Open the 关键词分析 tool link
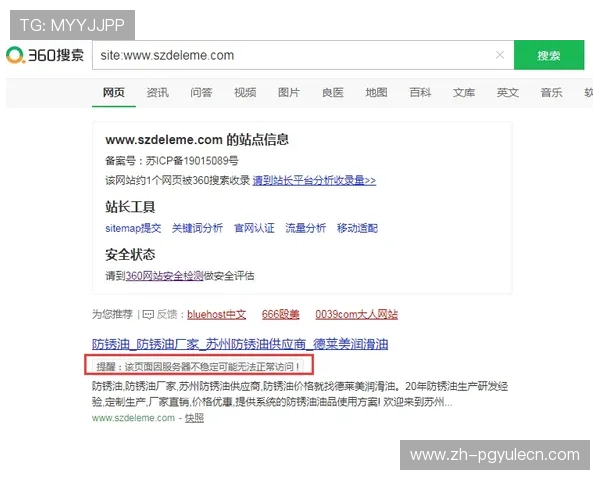Viewport: 600px width, 480px height. pyautogui.click(x=197, y=228)
